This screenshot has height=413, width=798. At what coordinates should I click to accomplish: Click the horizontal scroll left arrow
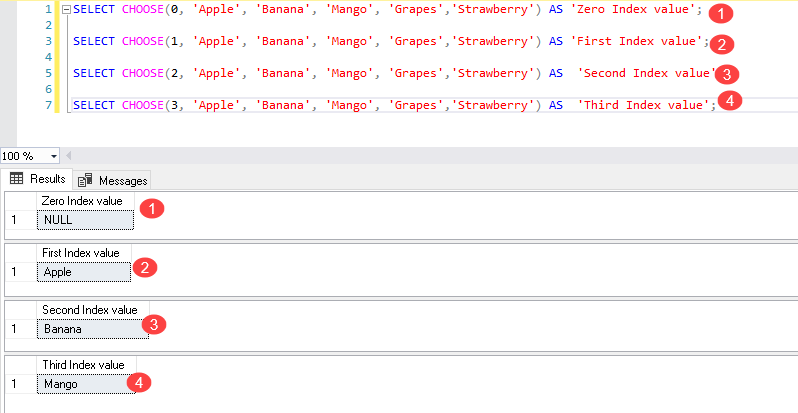click(x=70, y=156)
